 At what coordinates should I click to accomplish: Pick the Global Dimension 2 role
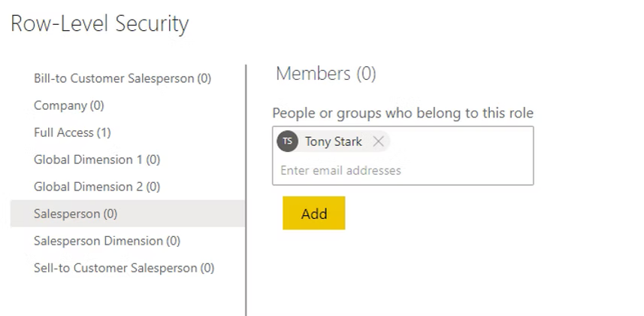(x=96, y=187)
